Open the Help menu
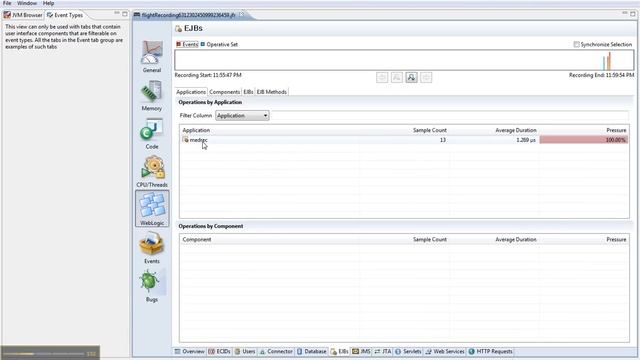Viewport: 640px width, 360px height. 48,3
